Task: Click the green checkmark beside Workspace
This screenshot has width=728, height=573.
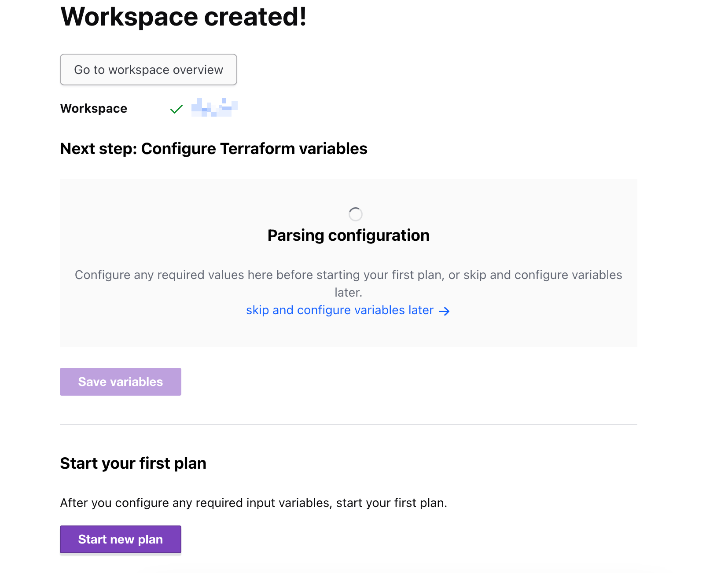Action: tap(176, 109)
